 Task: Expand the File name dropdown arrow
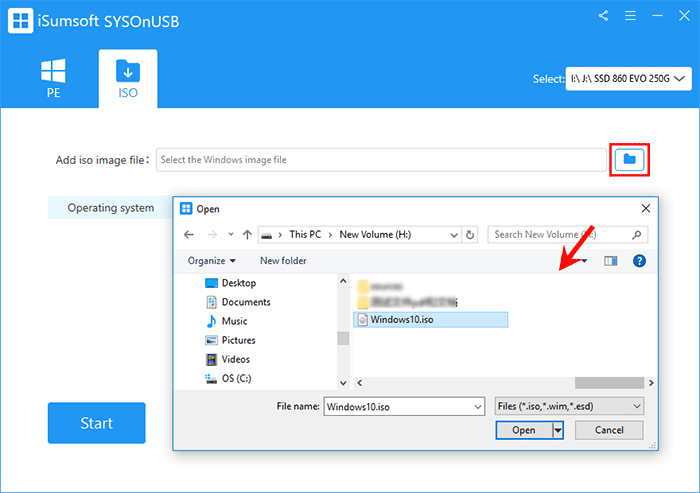(x=478, y=407)
